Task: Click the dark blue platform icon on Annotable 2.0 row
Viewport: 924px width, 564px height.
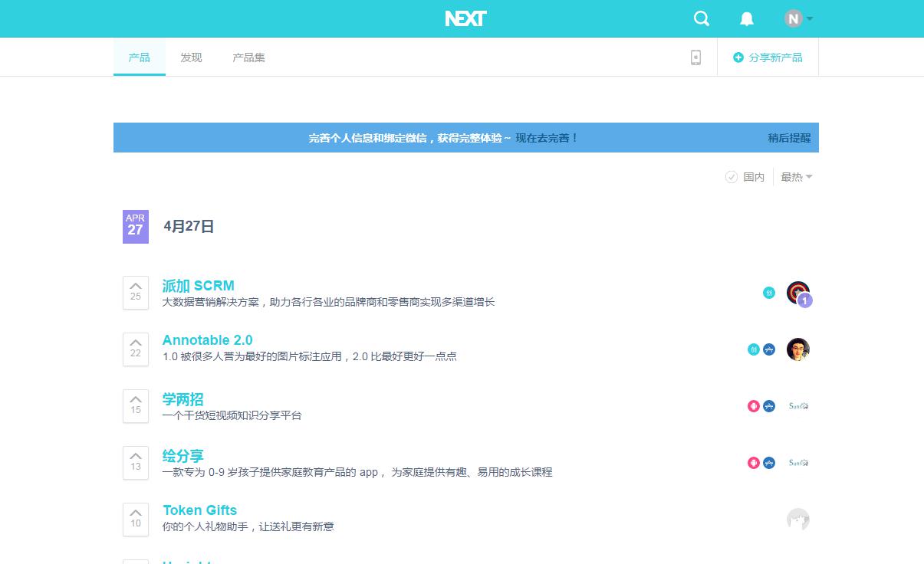Action: pyautogui.click(x=769, y=349)
